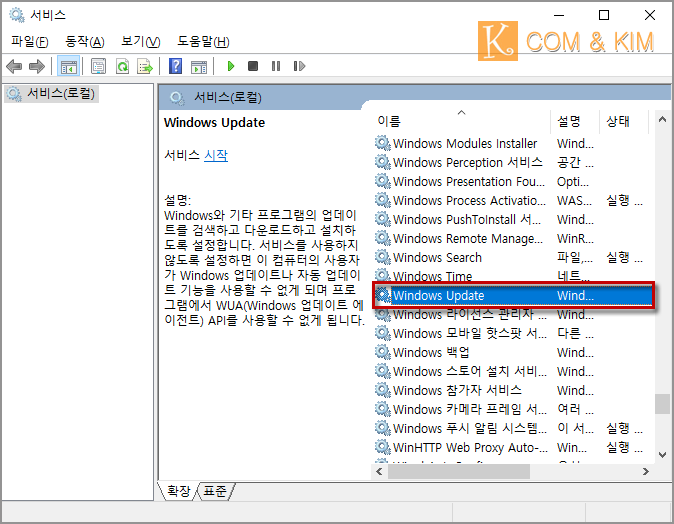Click the Services window title gear icon
The height and width of the screenshot is (524, 674).
[17, 15]
